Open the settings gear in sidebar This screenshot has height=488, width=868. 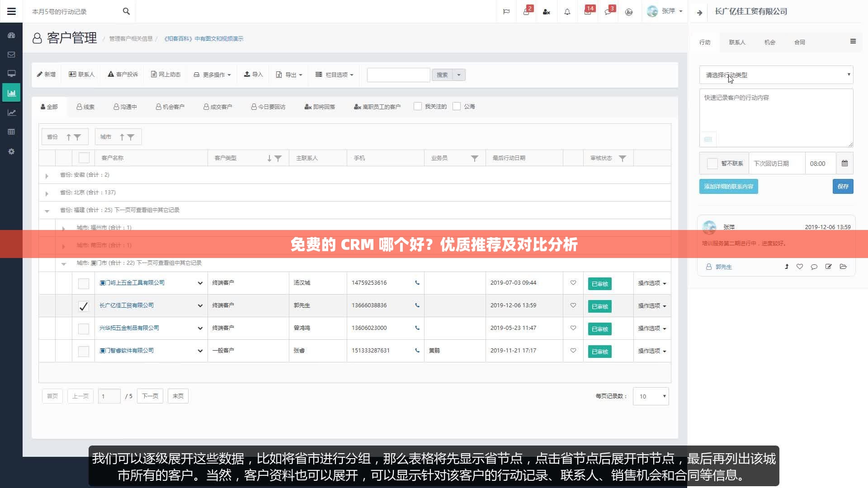[11, 151]
